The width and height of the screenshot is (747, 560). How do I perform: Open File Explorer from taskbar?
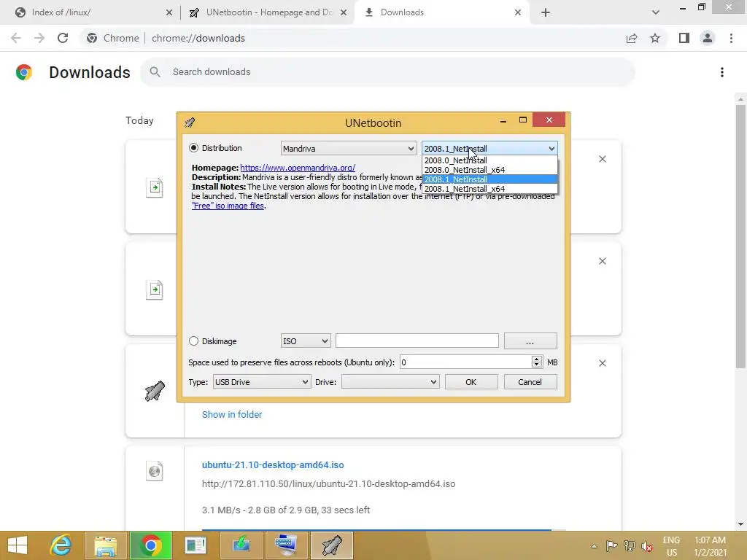click(x=105, y=545)
